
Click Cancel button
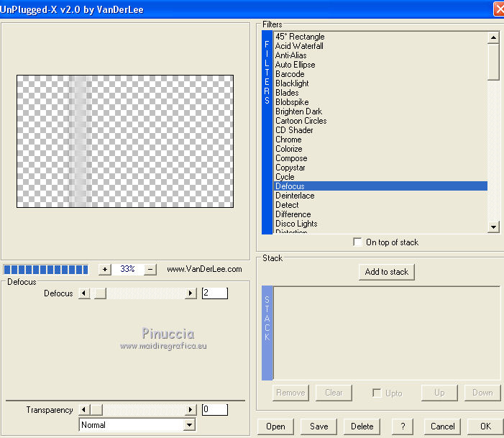point(442,426)
